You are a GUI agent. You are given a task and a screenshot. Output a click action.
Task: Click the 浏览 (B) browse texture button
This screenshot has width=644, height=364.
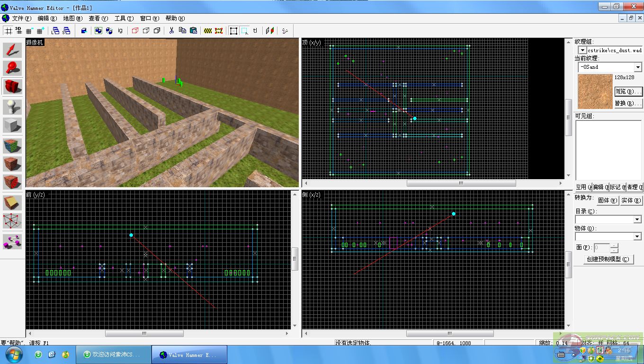[628, 91]
